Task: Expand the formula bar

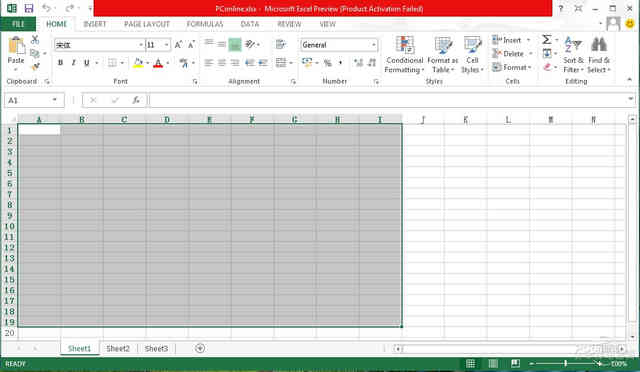Action: click(631, 99)
